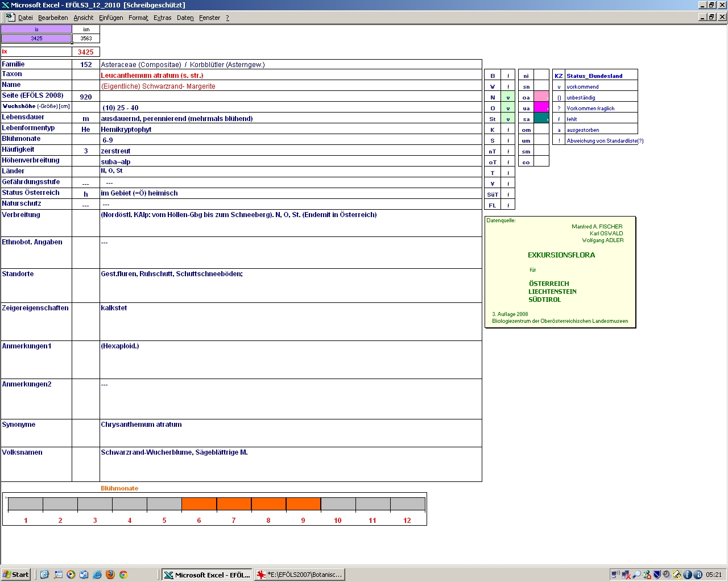Viewport: 728px width, 582px height.
Task: Click 'ausdauernd, perennierend (mehrmals blühend)'
Action: pos(291,118)
